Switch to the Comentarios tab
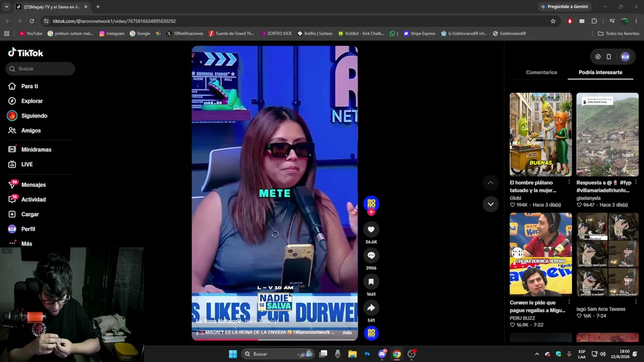 [541, 72]
